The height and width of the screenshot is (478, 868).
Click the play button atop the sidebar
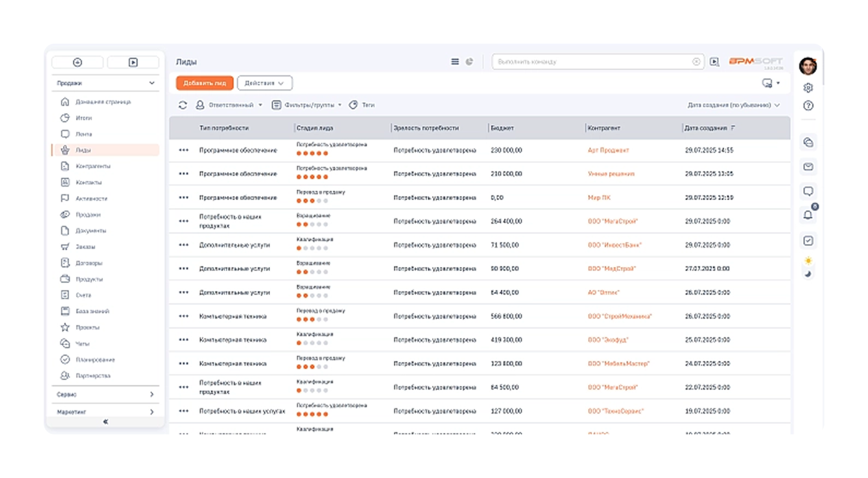click(133, 62)
